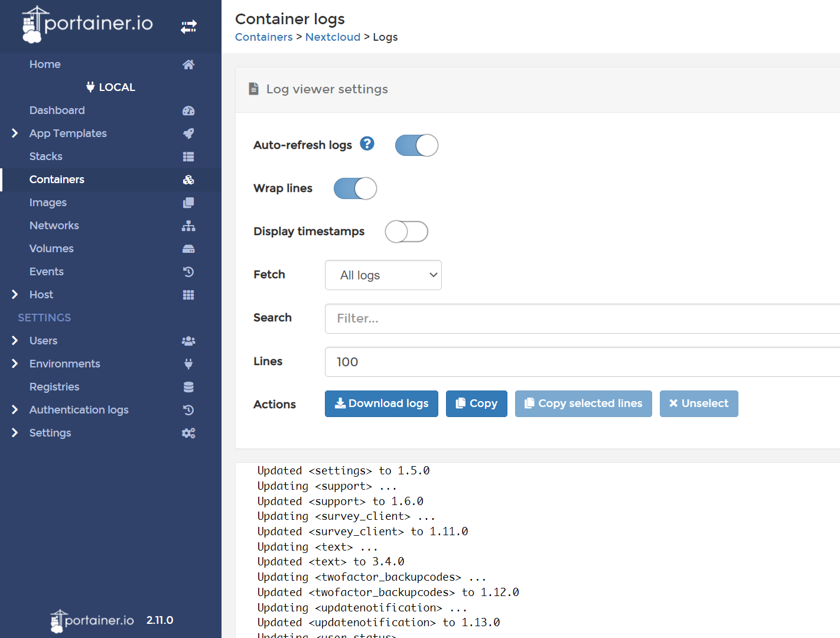Expand the Users sidebar section
Image resolution: width=840 pixels, height=638 pixels.
[15, 341]
